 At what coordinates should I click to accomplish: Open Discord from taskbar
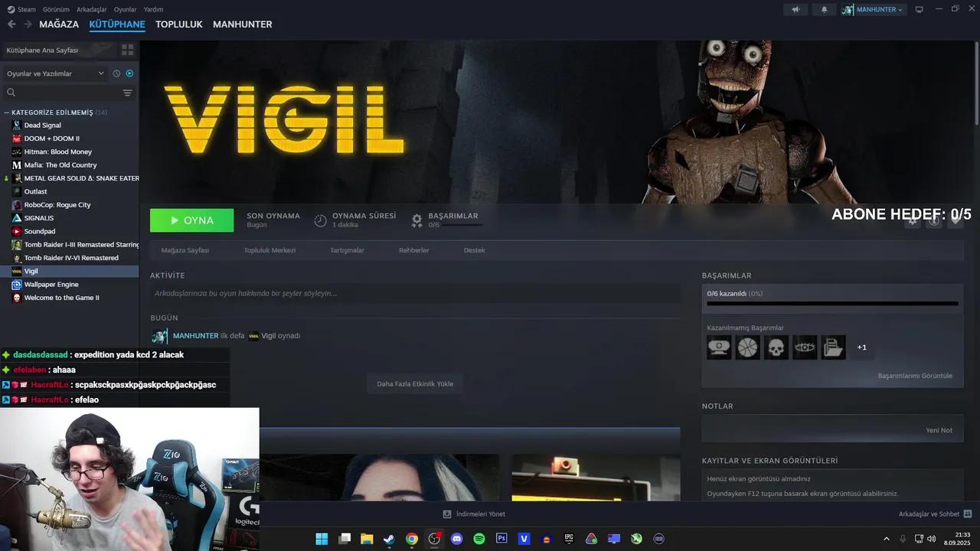457,539
